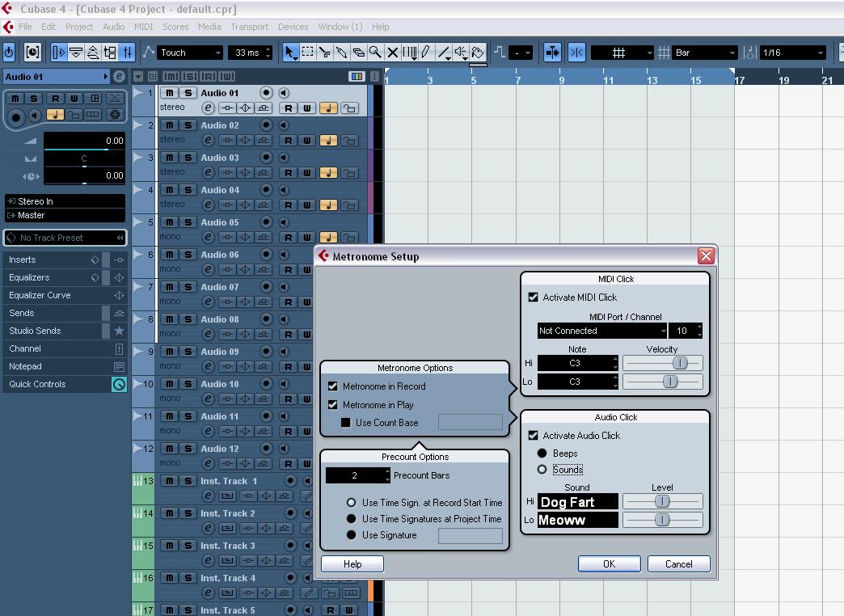Open the Mixer from toolbar
The image size is (844, 616).
(x=127, y=53)
